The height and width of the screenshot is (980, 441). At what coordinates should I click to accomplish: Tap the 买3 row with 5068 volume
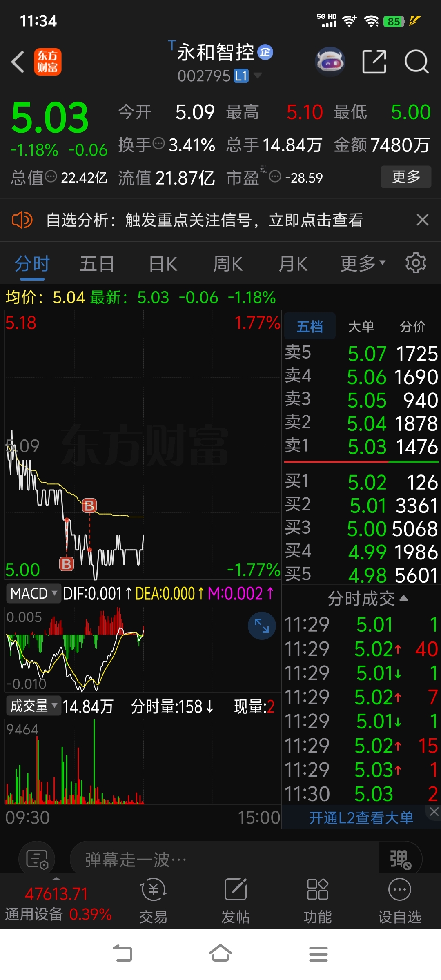(361, 528)
